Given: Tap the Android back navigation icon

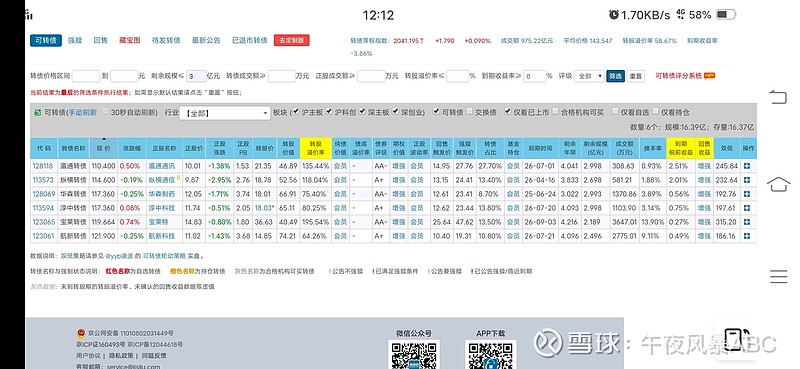Looking at the screenshot, I should click(778, 96).
